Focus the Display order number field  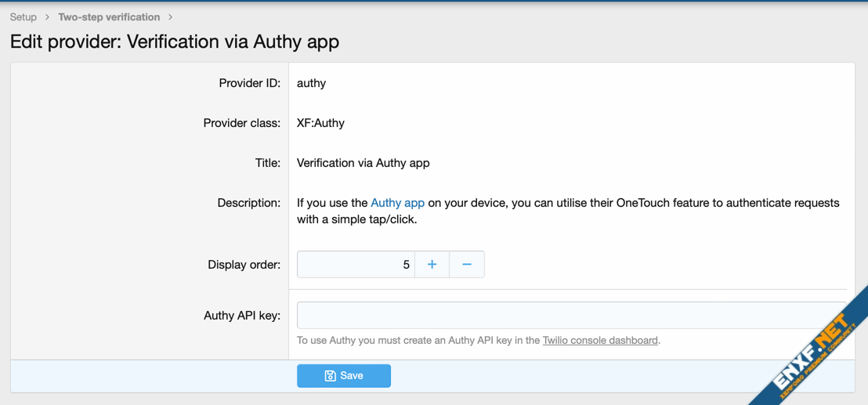pyautogui.click(x=356, y=265)
